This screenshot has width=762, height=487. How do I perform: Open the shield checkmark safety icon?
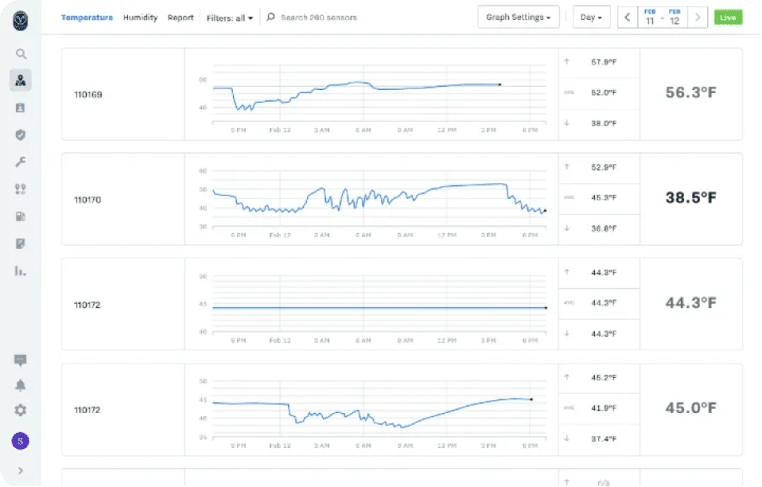pos(20,135)
